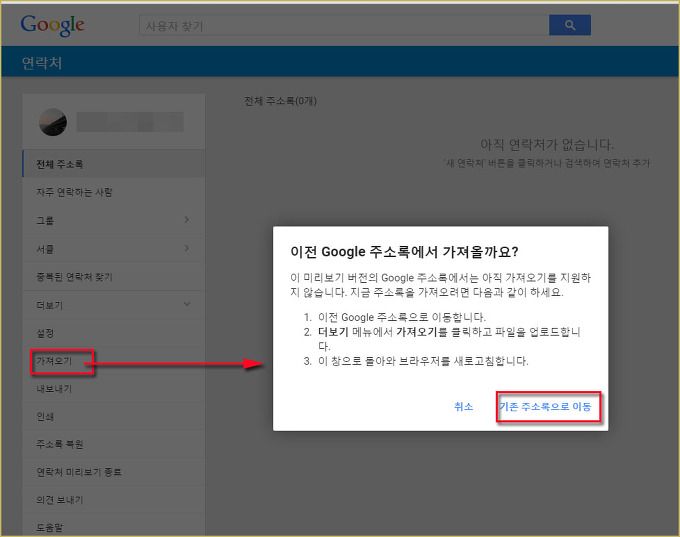Click the blue search magnifier button
Viewport: 680px width, 537px height.
click(x=569, y=25)
